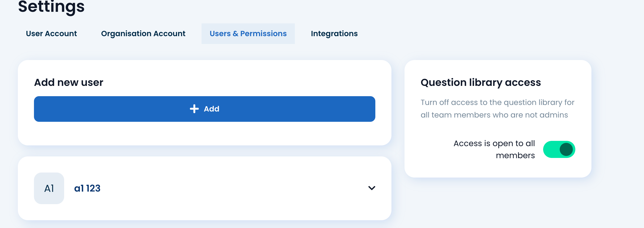
Task: Click the 'Add new user' heading
Action: pos(69,82)
